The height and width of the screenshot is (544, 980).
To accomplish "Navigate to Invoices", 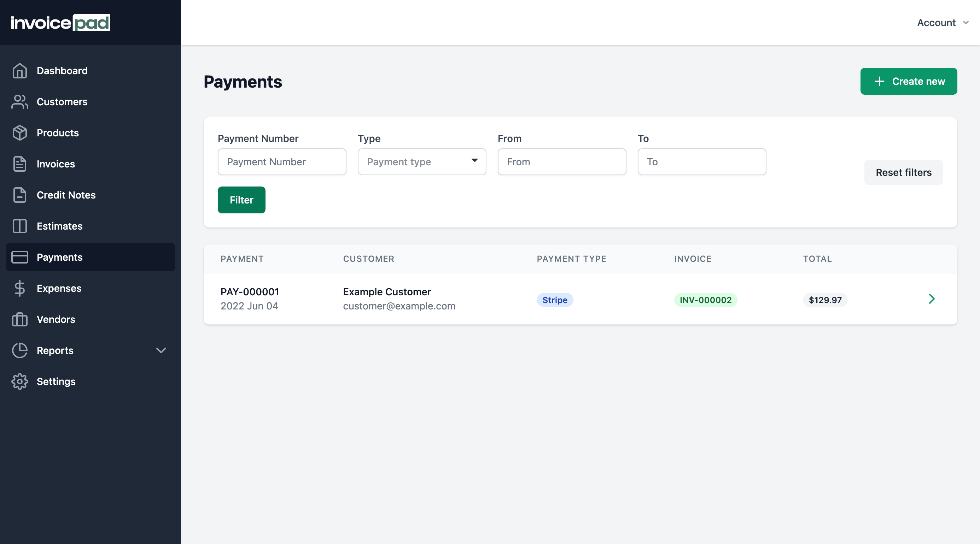I will pos(91,164).
